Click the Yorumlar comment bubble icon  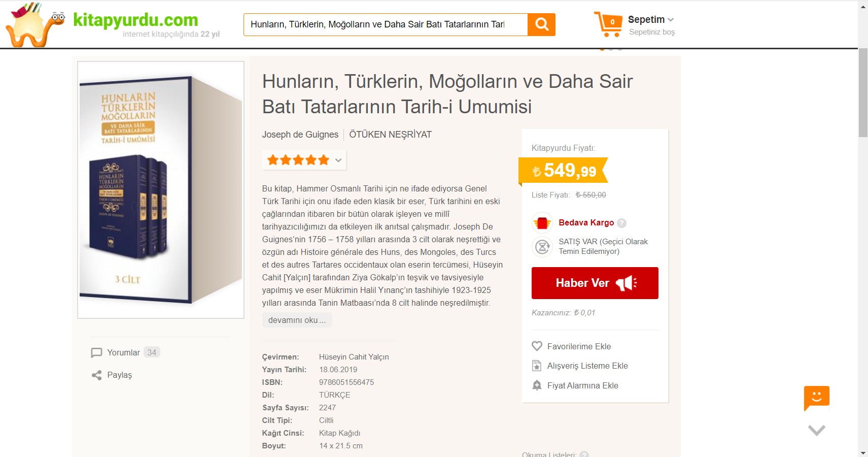pyautogui.click(x=96, y=352)
